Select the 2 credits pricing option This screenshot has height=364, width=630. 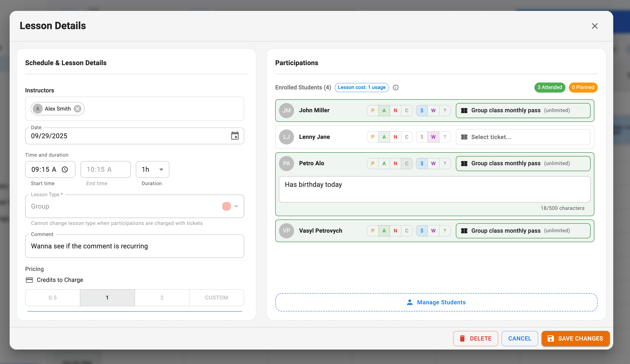[x=162, y=298]
